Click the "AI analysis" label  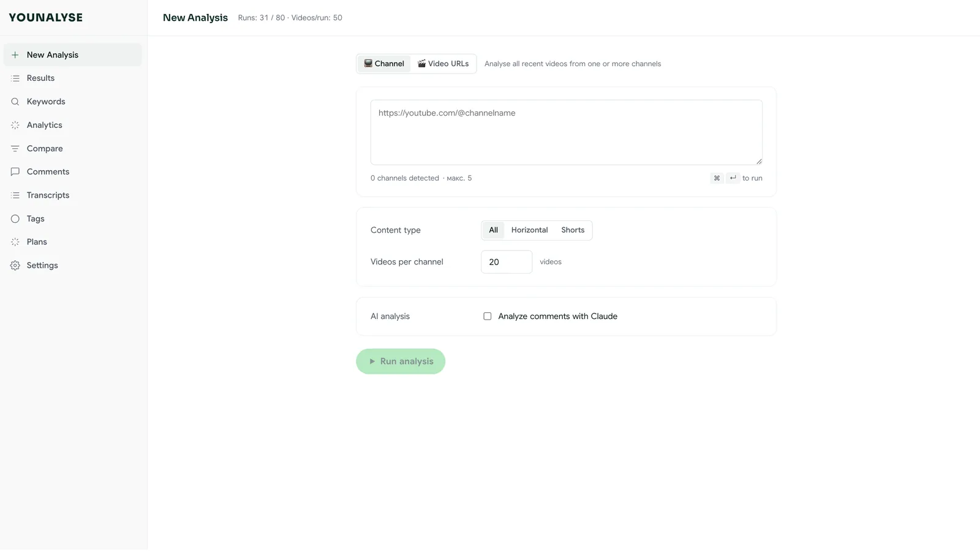[390, 317]
